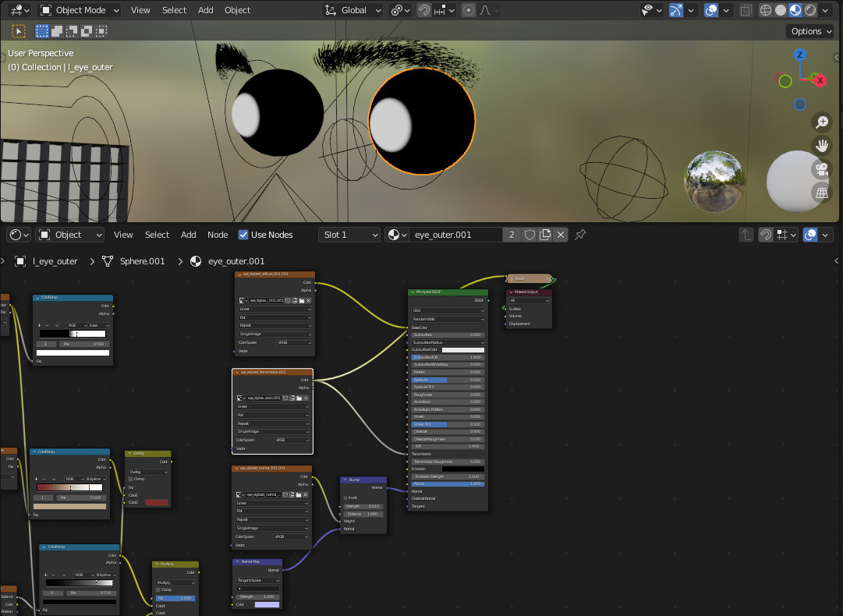Screen dimensions: 843x616
Task: Open the viewport Object menu
Action: click(237, 10)
